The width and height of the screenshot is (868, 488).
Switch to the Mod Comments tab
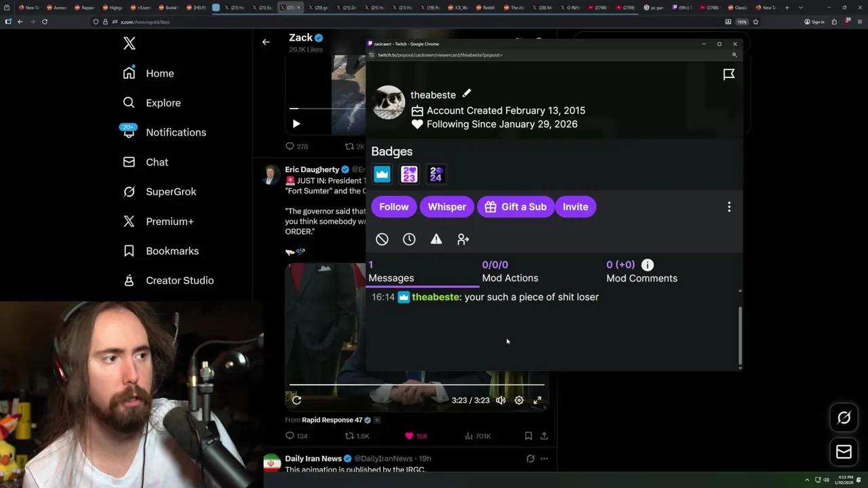[642, 272]
